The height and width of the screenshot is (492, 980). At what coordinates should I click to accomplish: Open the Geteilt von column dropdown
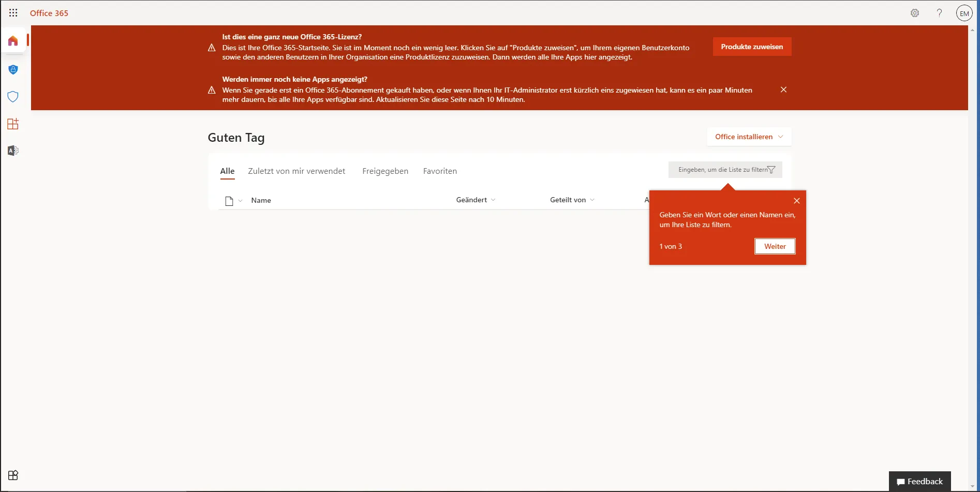[592, 200]
